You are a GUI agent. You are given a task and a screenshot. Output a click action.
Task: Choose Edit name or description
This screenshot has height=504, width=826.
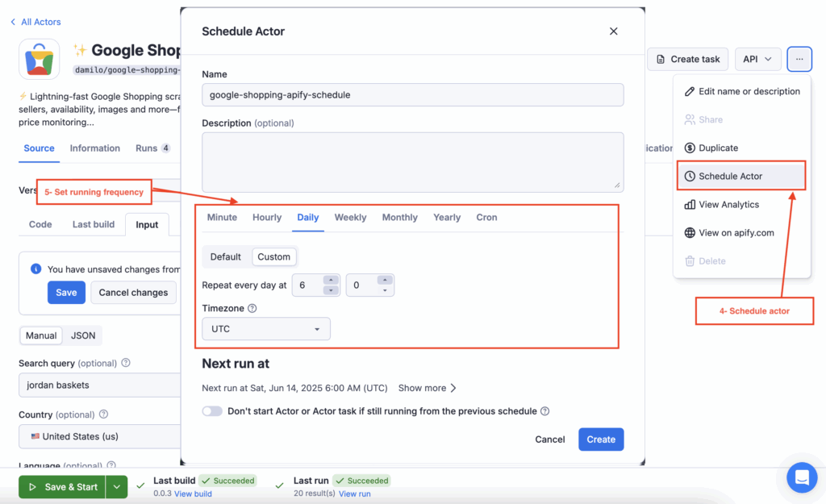point(741,91)
